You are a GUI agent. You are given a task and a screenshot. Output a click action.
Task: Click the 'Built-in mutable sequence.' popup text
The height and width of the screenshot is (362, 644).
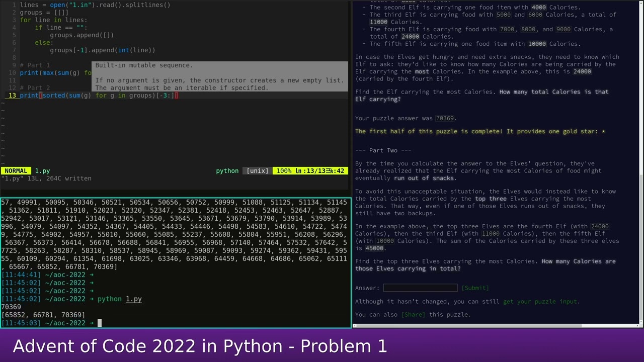144,65
